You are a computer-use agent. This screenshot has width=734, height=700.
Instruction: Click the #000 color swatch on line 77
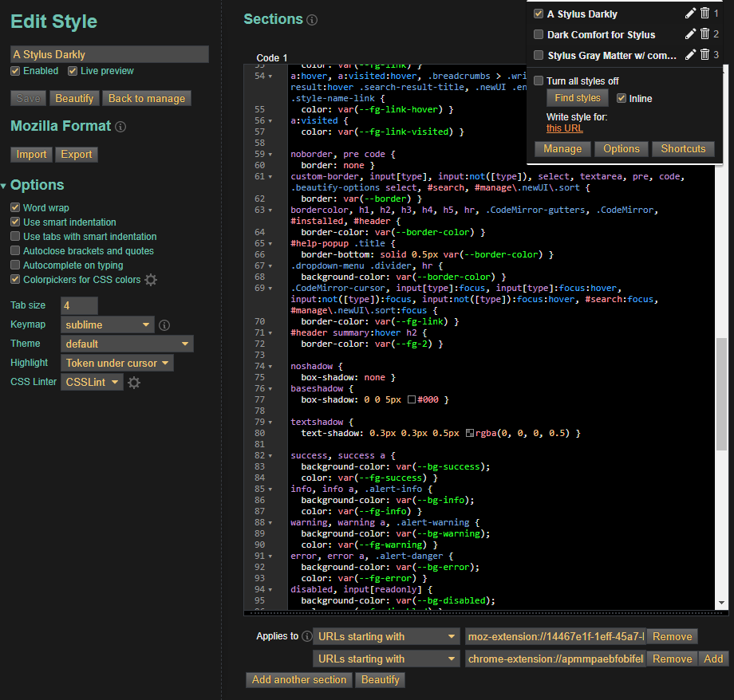pyautogui.click(x=412, y=400)
